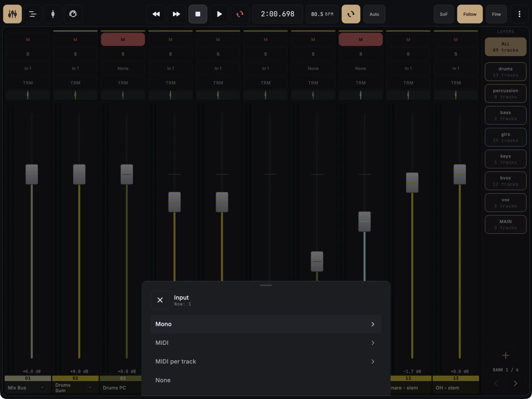Viewport: 532px width, 399px height.
Task: Click the SoF button
Action: [x=444, y=14]
